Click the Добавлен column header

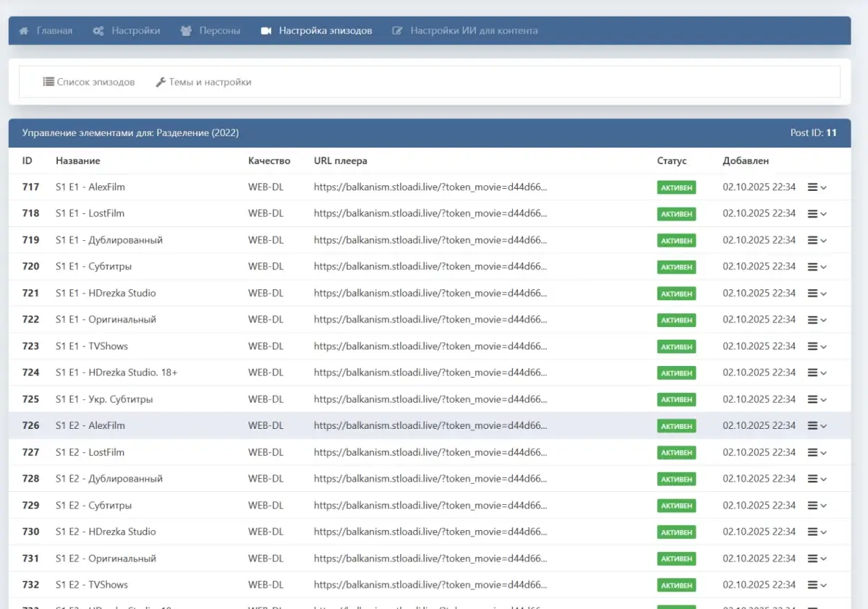(745, 161)
